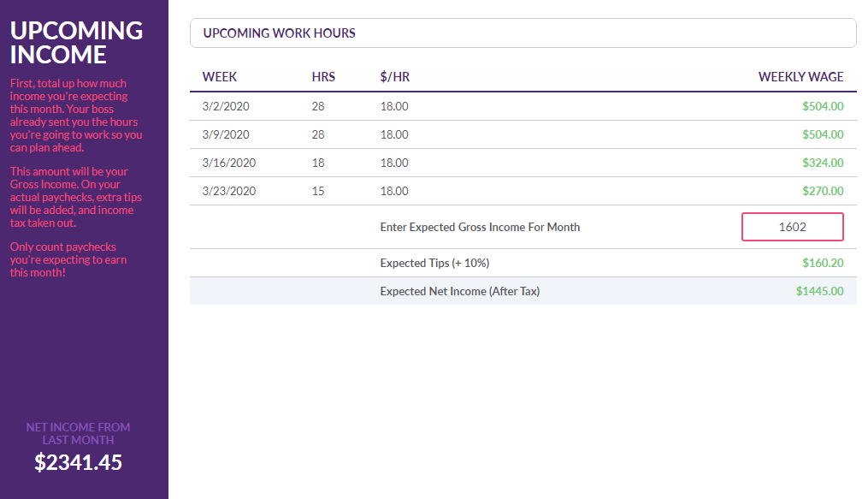Click the $2341.45 last month net income

click(x=78, y=462)
